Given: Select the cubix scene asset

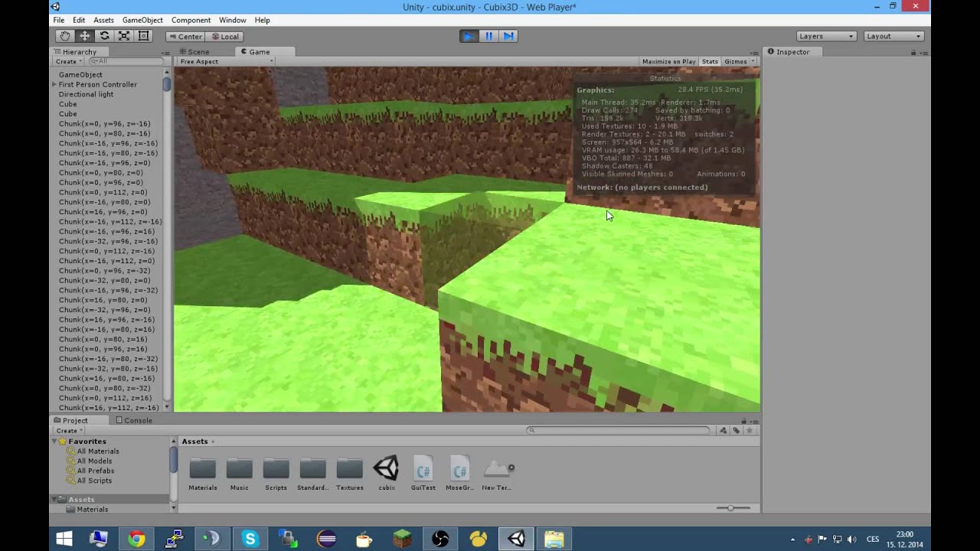Looking at the screenshot, I should [387, 474].
